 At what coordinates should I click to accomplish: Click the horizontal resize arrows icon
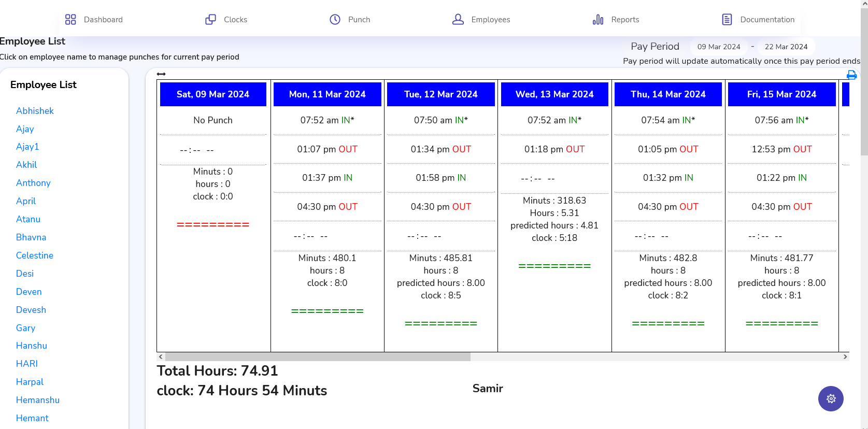pyautogui.click(x=161, y=74)
